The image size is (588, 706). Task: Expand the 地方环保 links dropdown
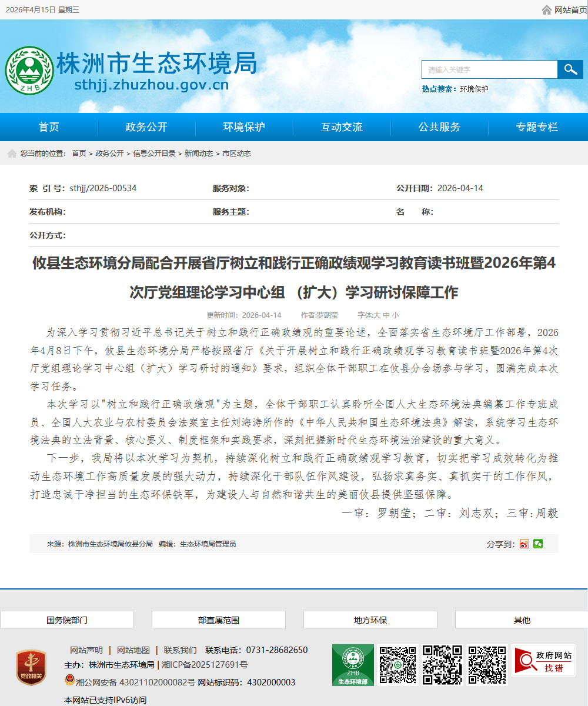(370, 620)
